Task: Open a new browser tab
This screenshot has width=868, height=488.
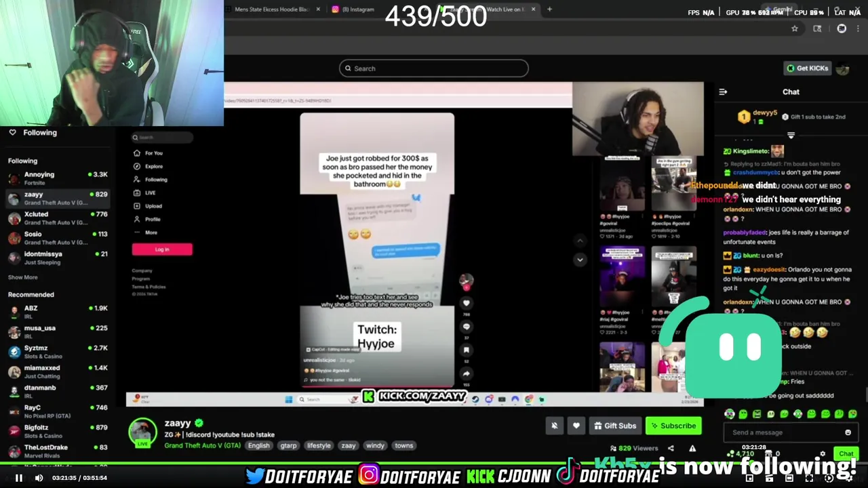Action: [x=549, y=9]
